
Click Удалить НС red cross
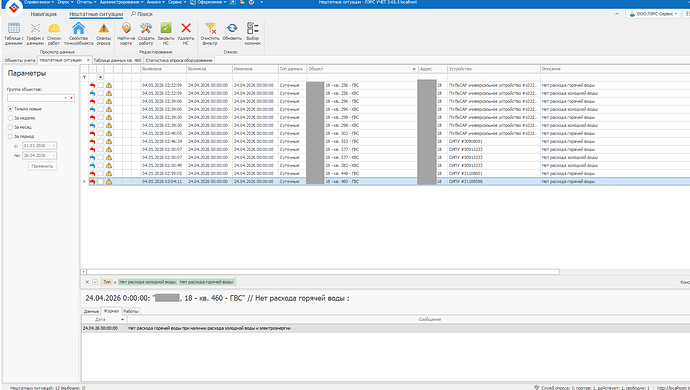tap(186, 33)
